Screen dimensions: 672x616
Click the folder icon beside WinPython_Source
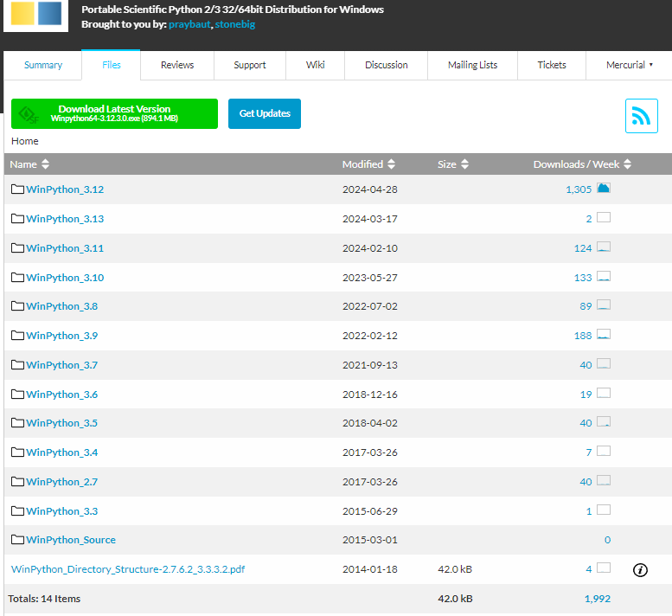coord(17,540)
